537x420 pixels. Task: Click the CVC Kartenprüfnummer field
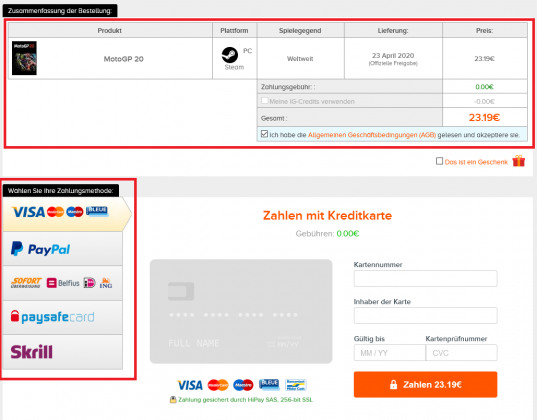461,353
